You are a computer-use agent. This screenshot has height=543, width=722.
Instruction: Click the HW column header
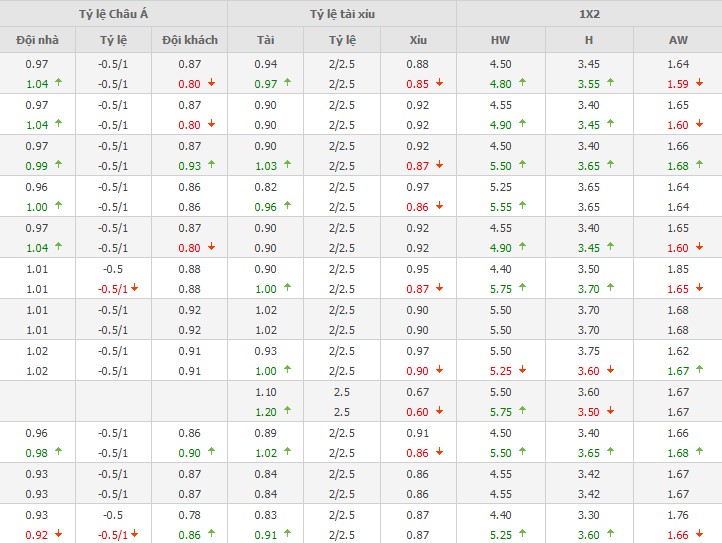point(500,40)
